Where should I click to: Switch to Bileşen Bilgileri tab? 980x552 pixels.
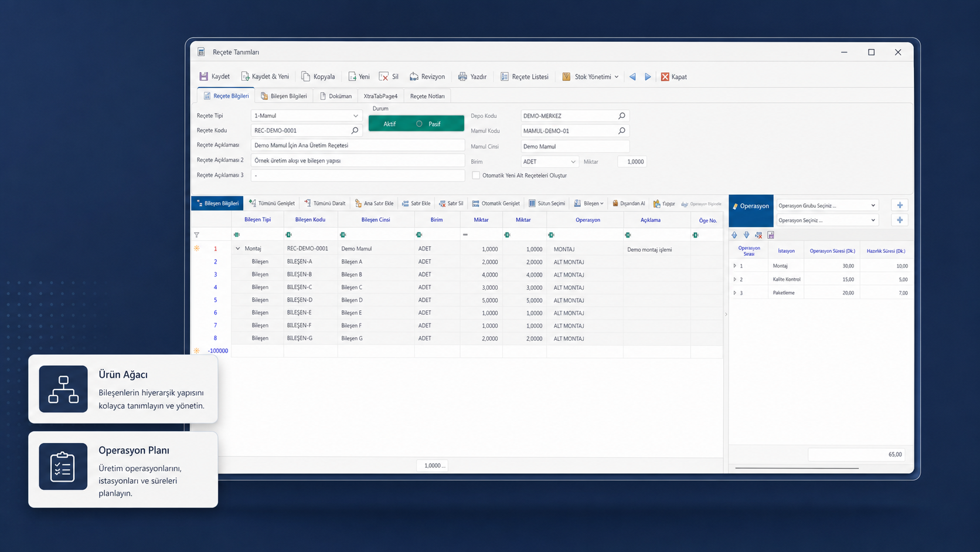click(284, 96)
